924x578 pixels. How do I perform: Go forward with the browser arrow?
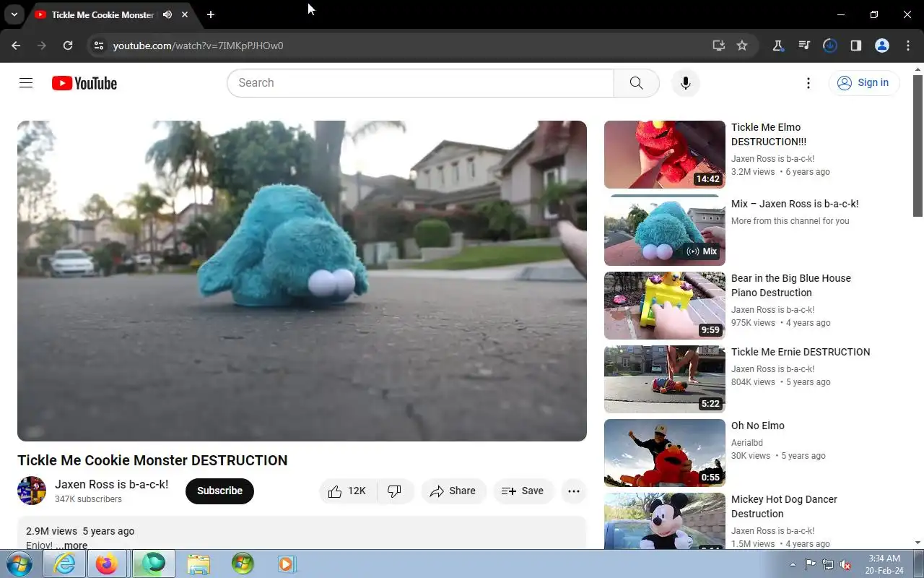coord(42,46)
